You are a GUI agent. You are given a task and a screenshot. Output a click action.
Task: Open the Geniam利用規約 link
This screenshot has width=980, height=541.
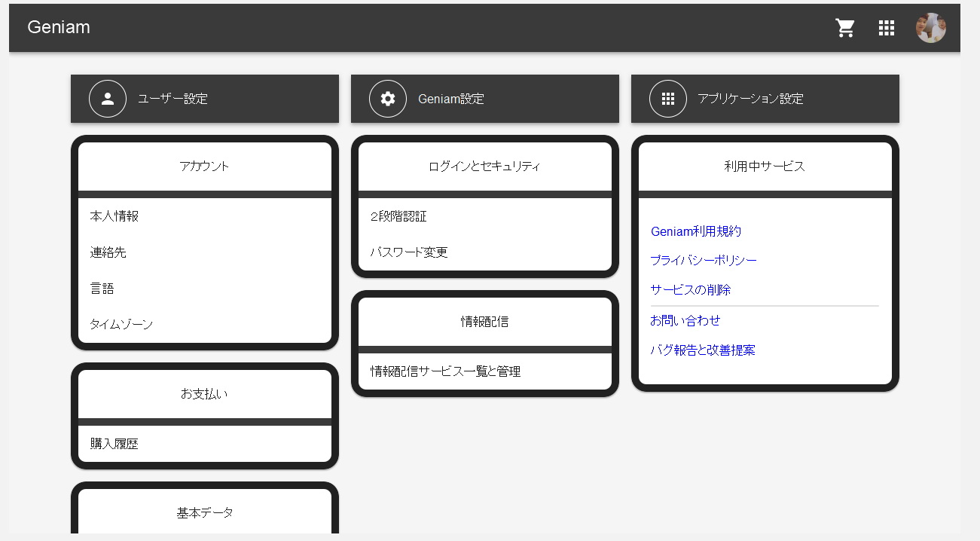[x=696, y=231]
